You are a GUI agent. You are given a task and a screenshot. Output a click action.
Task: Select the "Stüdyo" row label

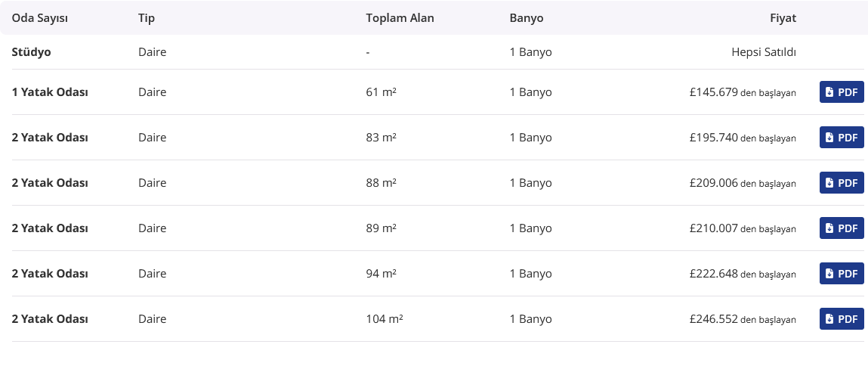click(x=32, y=53)
